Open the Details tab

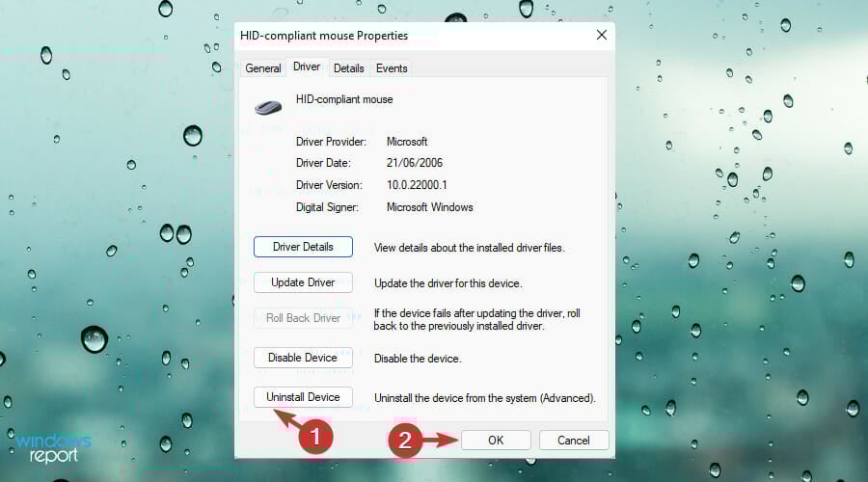[349, 68]
